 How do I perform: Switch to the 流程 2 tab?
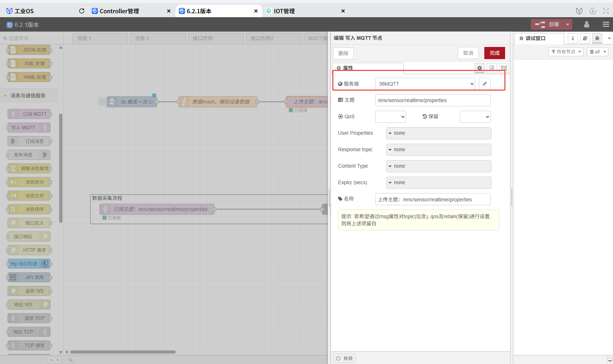(x=157, y=38)
